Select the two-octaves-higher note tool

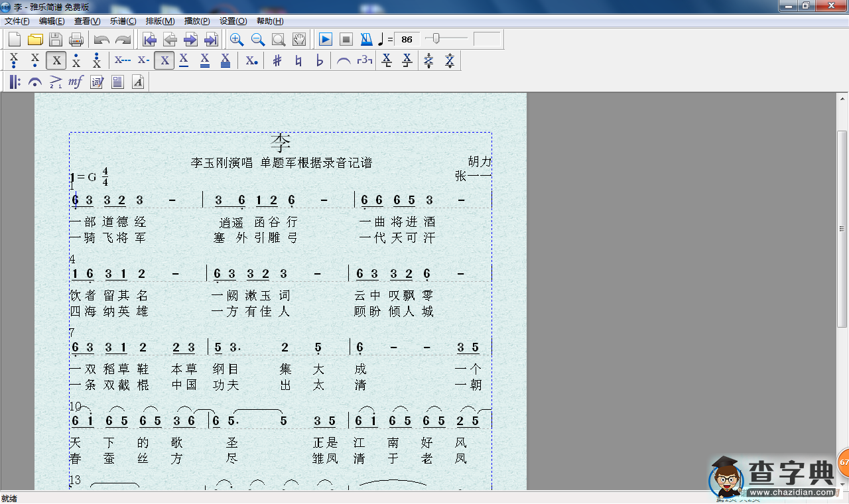point(97,61)
